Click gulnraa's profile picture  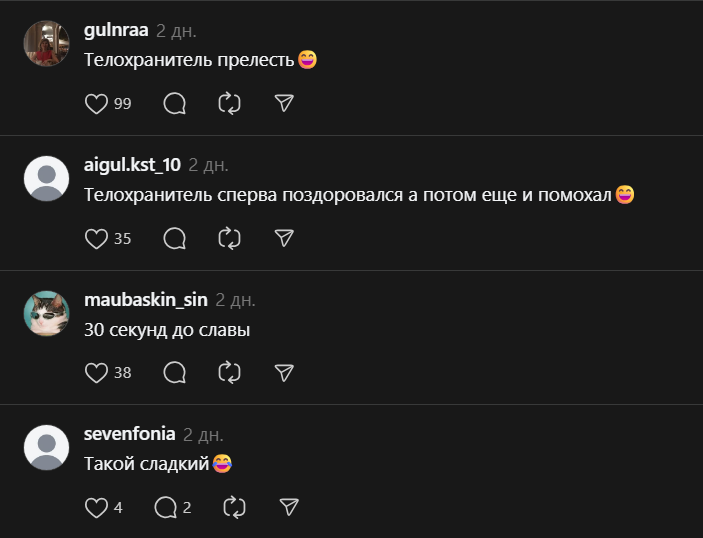pyautogui.click(x=46, y=44)
